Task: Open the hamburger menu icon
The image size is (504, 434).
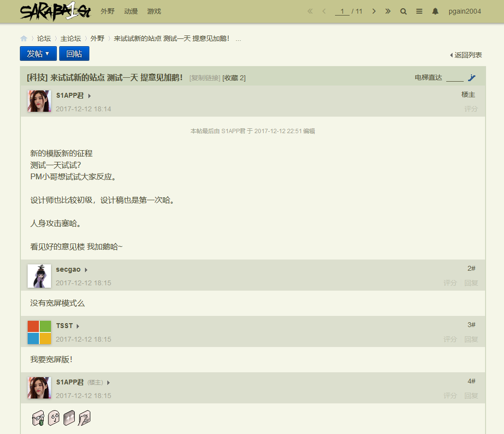Action: (419, 11)
